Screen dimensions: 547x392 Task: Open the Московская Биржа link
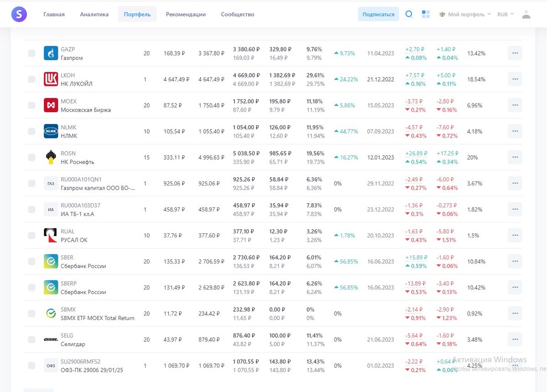(86, 110)
